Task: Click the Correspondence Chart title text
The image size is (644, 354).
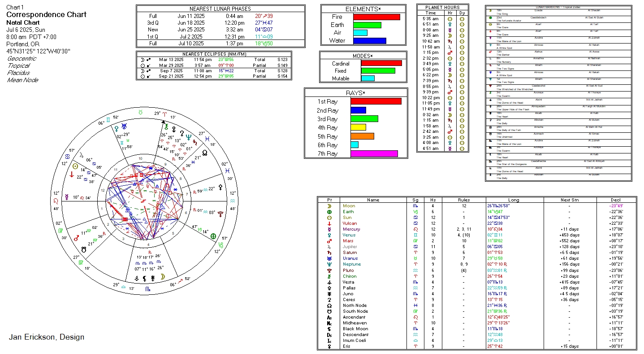Action: coord(46,14)
